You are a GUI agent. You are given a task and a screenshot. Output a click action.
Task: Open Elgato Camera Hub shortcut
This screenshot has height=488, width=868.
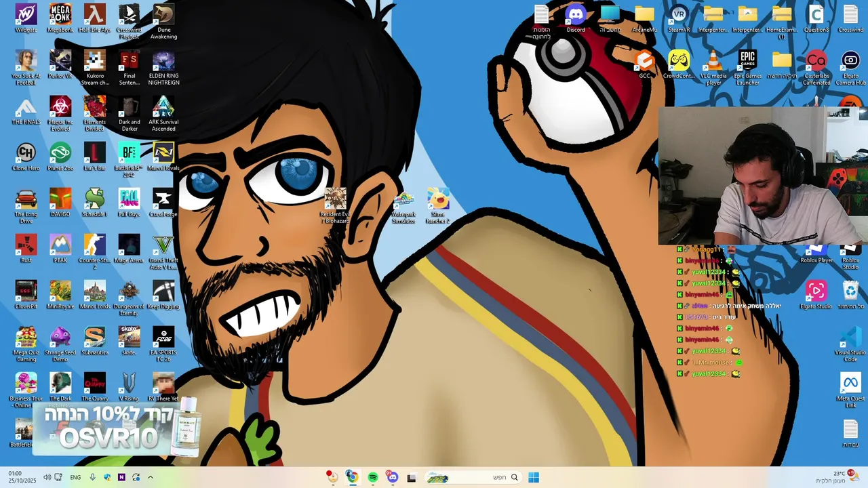pyautogui.click(x=850, y=68)
